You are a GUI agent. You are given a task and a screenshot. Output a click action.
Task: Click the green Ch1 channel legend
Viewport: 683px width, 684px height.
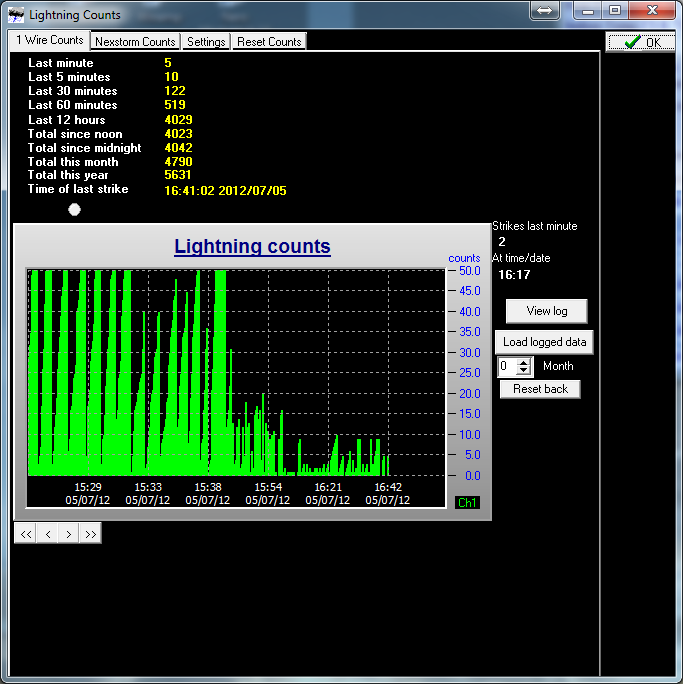(467, 502)
